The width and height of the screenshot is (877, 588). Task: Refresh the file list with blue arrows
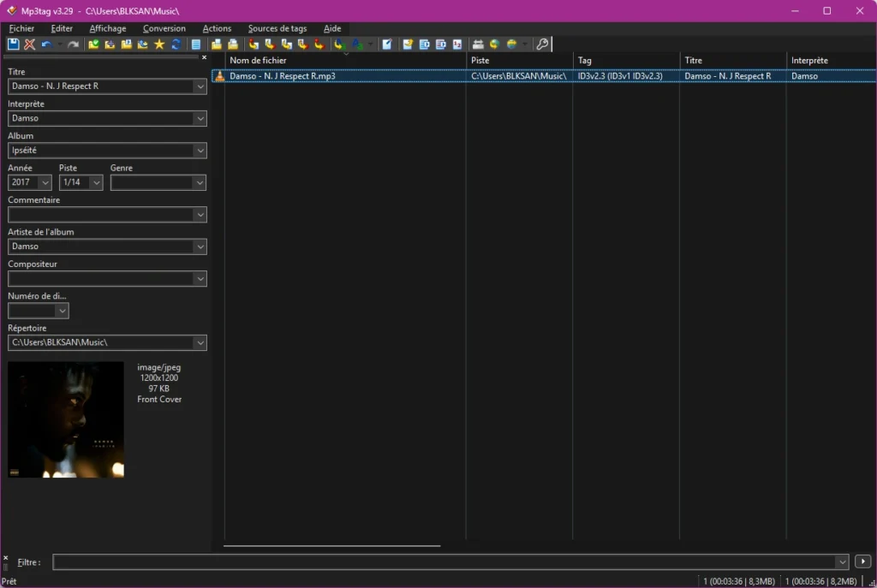click(176, 45)
